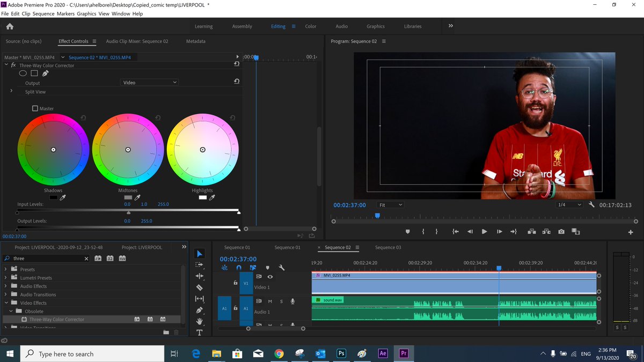
Task: Click the Lift button
Action: (532, 232)
